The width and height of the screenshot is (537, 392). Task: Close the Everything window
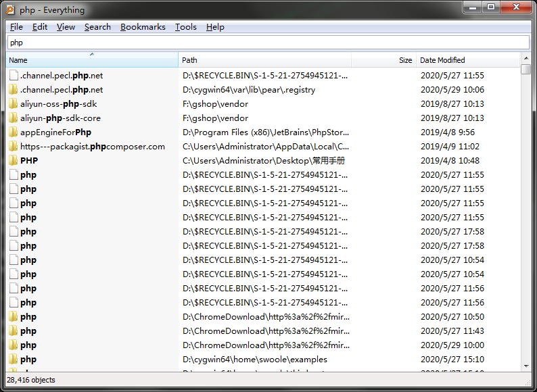(x=516, y=7)
